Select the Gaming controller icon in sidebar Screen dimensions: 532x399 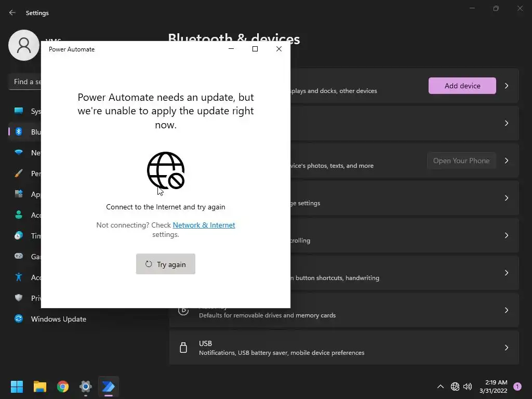tap(19, 256)
